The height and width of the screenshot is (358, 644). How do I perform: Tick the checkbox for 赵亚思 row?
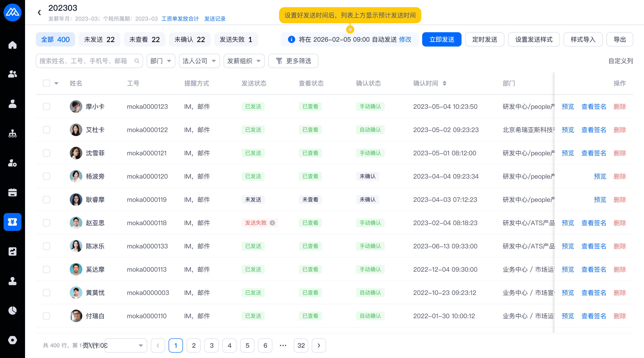pyautogui.click(x=47, y=223)
